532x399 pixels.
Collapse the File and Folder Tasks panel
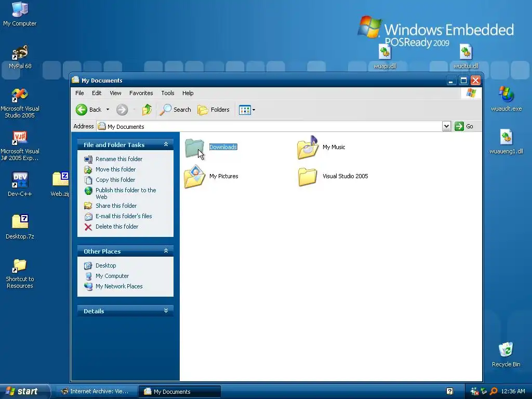click(x=166, y=144)
